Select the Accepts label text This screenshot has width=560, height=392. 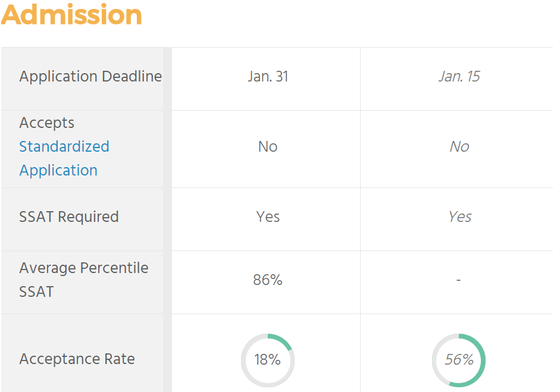[x=47, y=123]
